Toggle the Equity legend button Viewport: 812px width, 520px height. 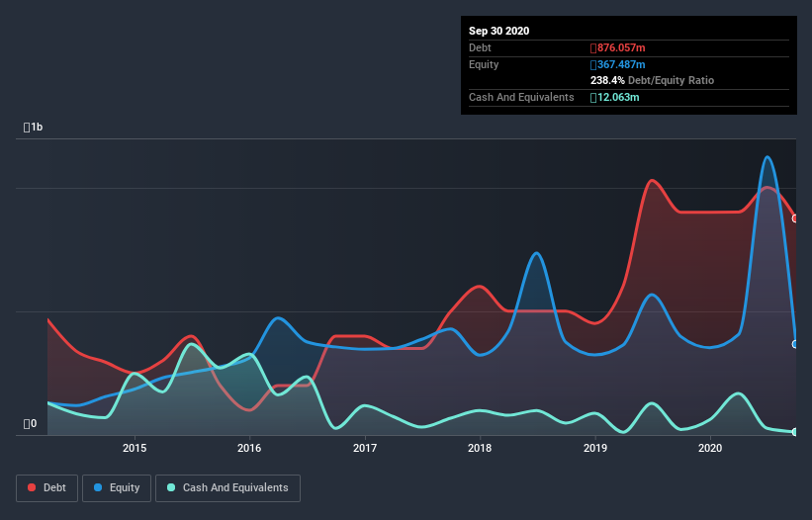(x=117, y=488)
